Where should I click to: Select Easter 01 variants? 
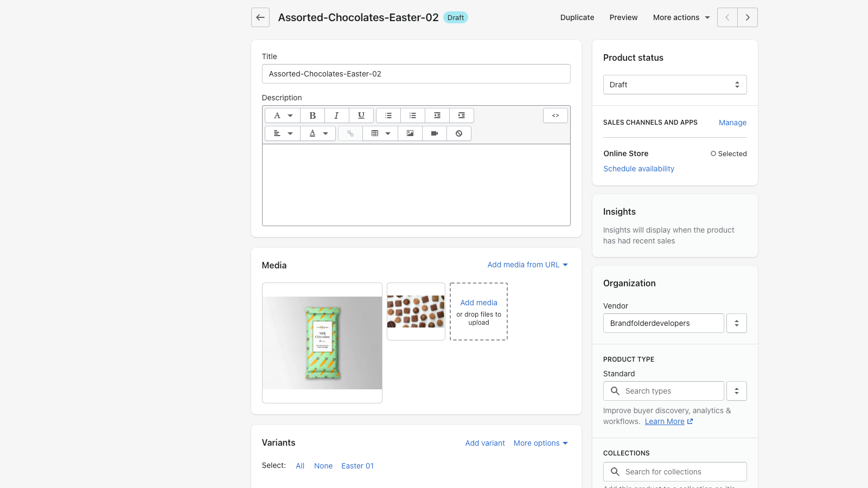[x=358, y=466]
